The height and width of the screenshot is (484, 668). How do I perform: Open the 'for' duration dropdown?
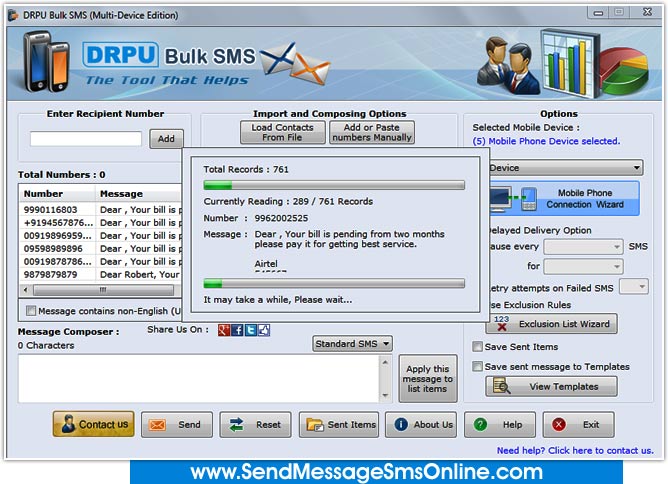tap(584, 267)
